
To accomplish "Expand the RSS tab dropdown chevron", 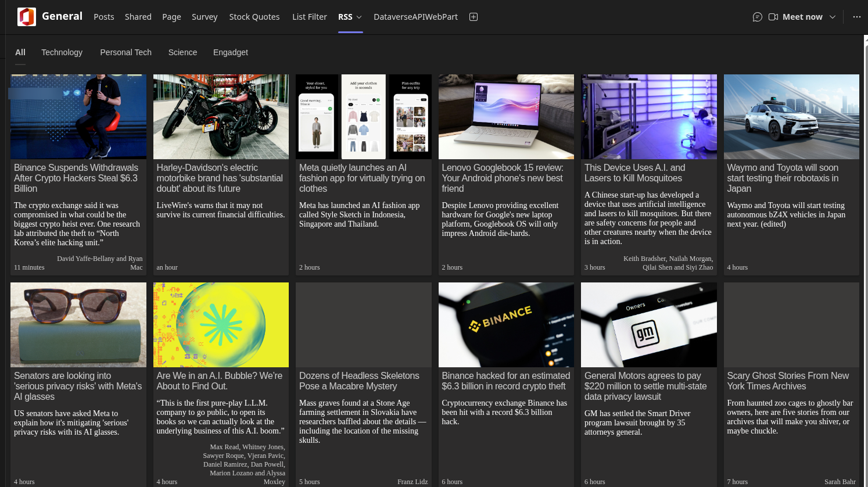I will pos(359,17).
